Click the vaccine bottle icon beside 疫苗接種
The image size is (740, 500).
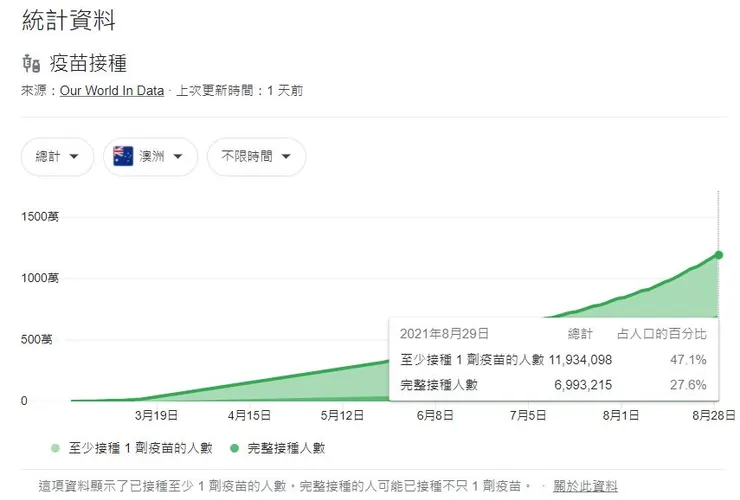pos(32,64)
